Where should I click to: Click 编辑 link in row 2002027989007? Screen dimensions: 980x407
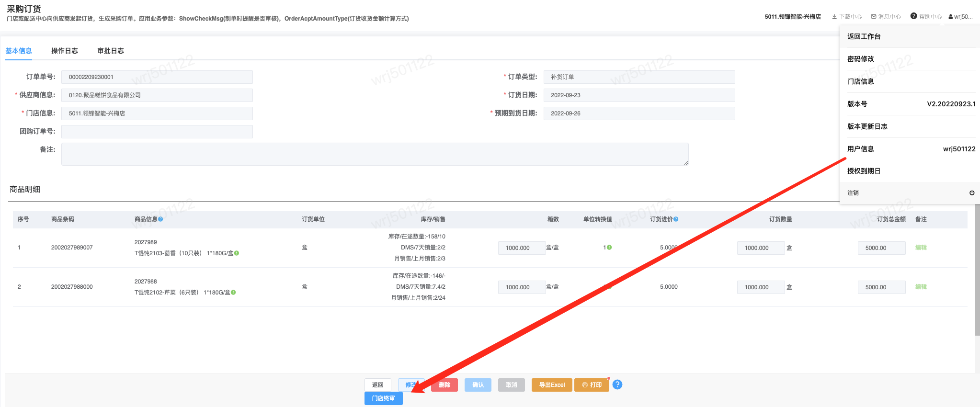pyautogui.click(x=921, y=248)
